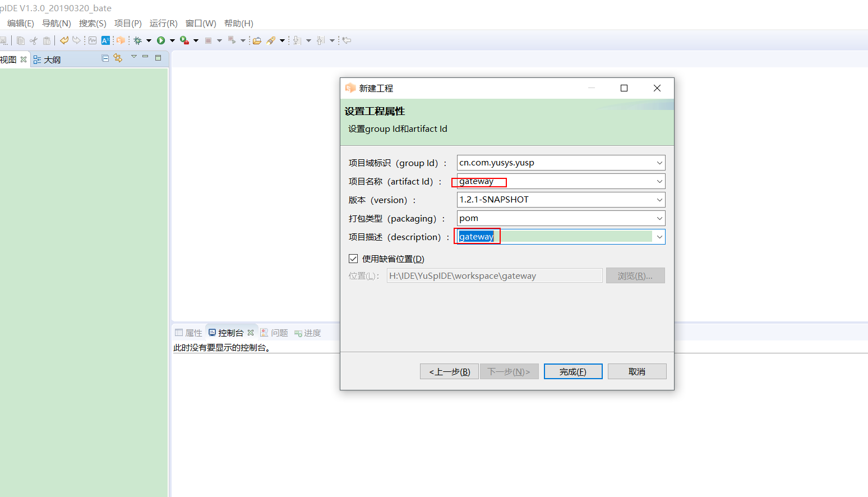The width and height of the screenshot is (868, 497).
Task: Click the green Run button icon
Action: pyautogui.click(x=161, y=40)
